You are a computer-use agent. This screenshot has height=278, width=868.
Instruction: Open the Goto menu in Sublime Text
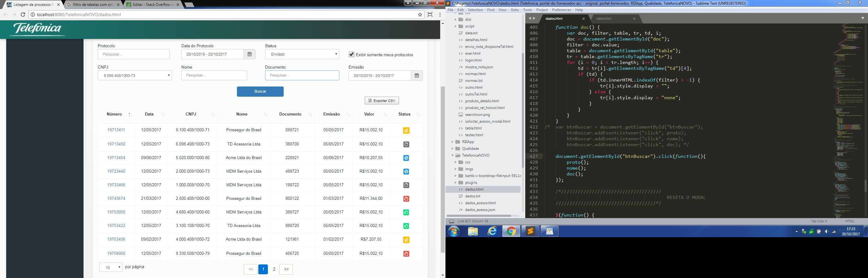[x=514, y=10]
